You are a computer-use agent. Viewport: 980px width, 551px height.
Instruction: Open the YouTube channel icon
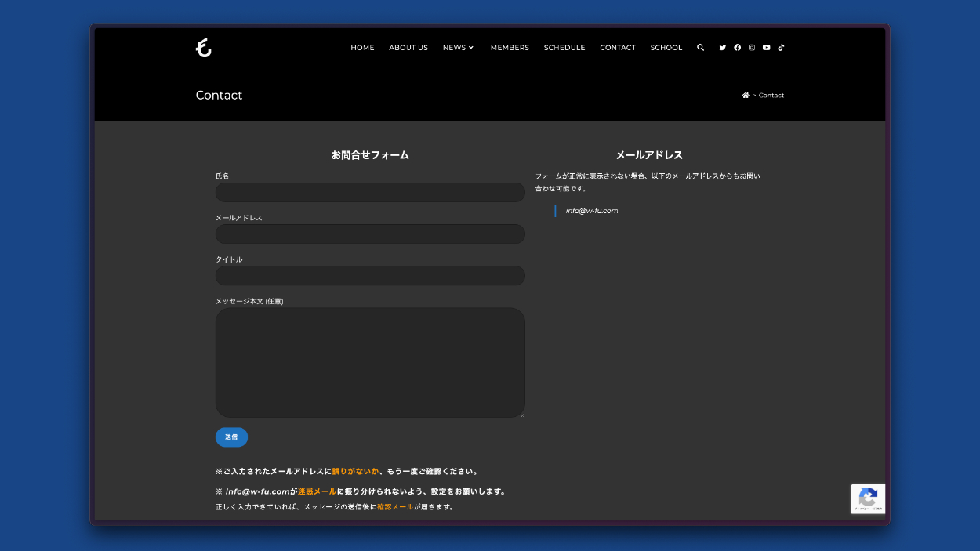click(x=766, y=48)
